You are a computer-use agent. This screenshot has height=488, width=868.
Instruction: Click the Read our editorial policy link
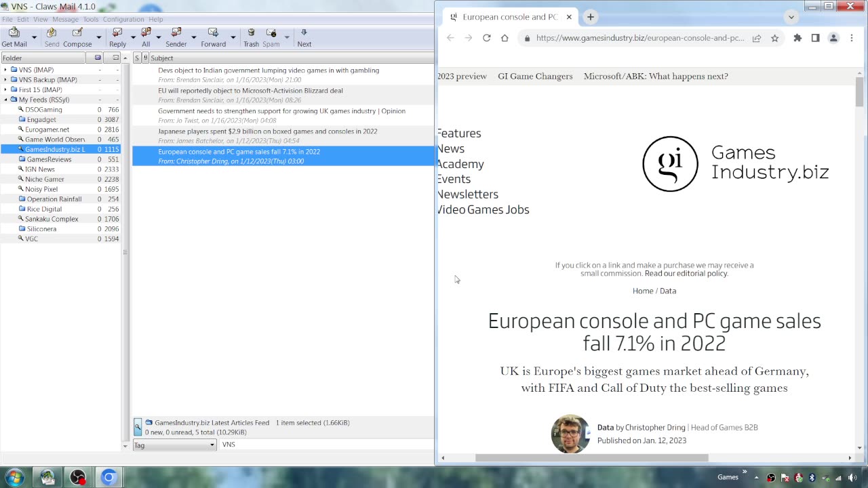[686, 274]
